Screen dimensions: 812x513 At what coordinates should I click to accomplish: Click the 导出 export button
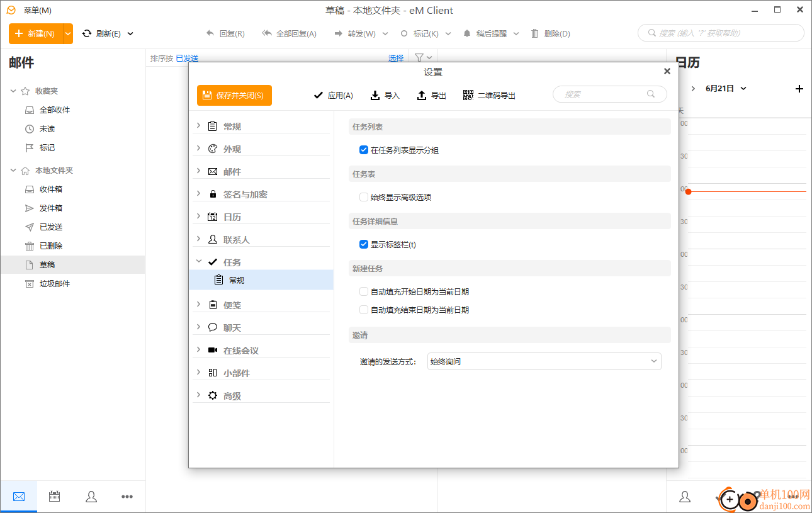click(432, 96)
